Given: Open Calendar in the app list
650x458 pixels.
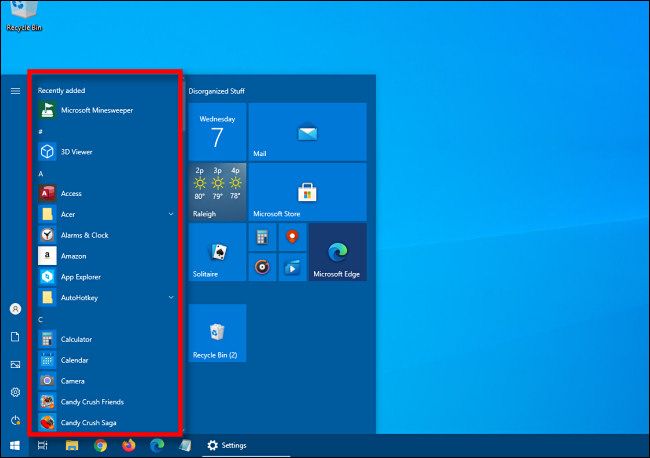Looking at the screenshot, I should (x=106, y=360).
